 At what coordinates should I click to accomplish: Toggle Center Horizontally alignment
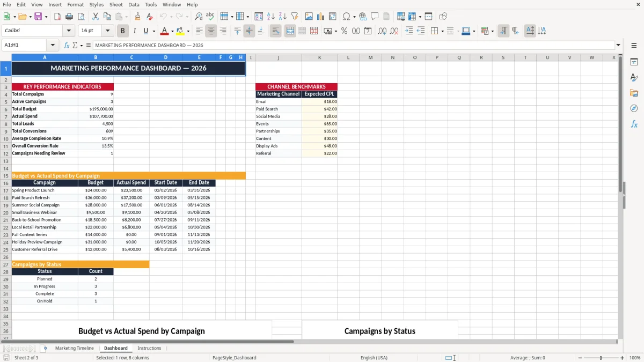(x=211, y=31)
